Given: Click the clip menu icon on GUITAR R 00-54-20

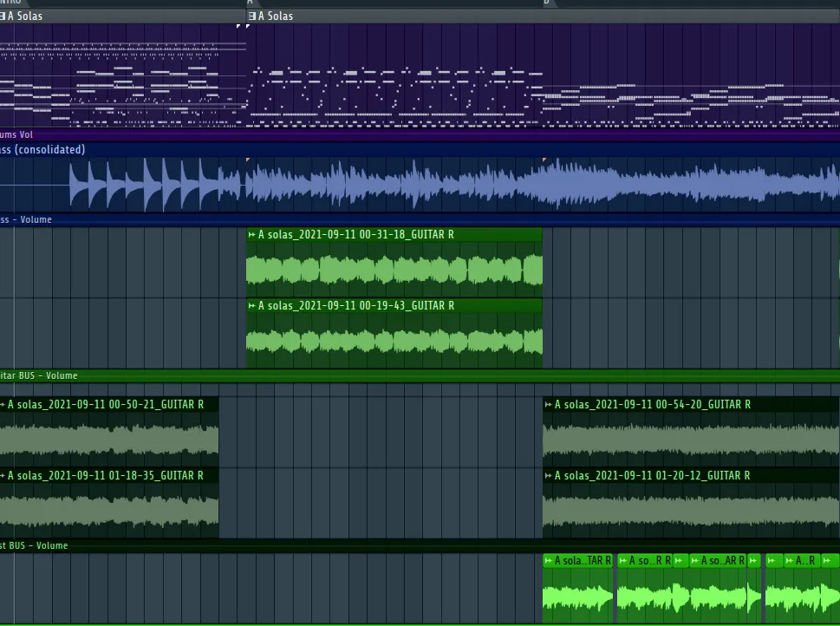Looking at the screenshot, I should (548, 405).
